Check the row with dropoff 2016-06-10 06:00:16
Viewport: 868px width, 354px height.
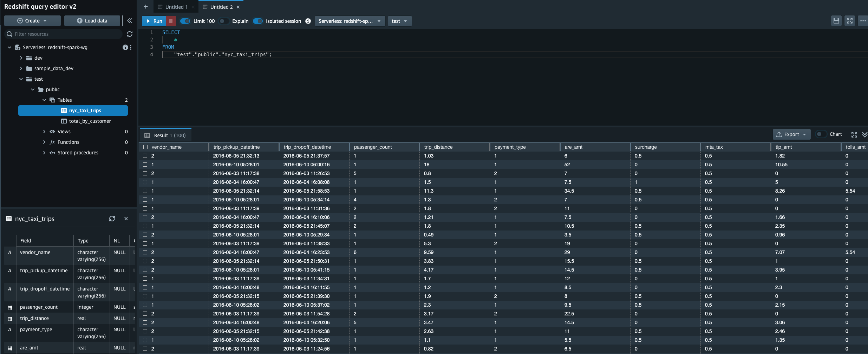click(x=145, y=165)
